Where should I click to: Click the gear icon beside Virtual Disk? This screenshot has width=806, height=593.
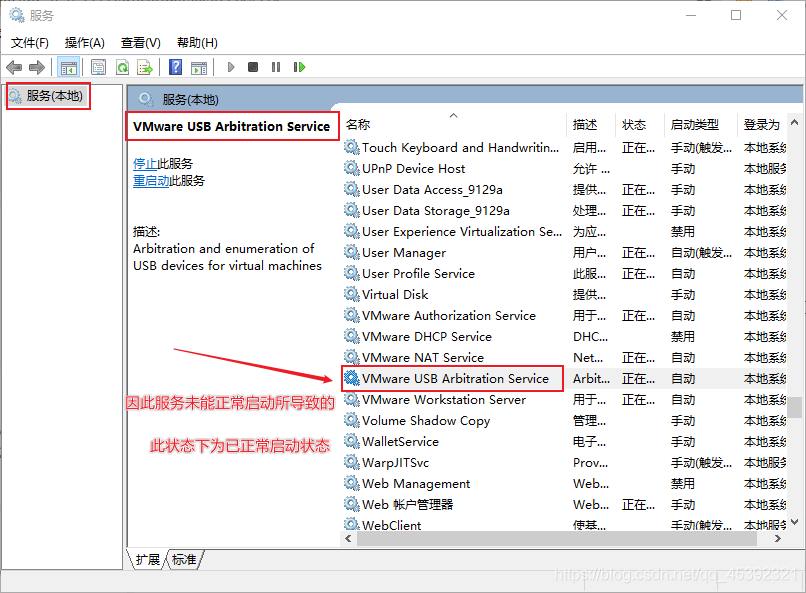pyautogui.click(x=352, y=294)
